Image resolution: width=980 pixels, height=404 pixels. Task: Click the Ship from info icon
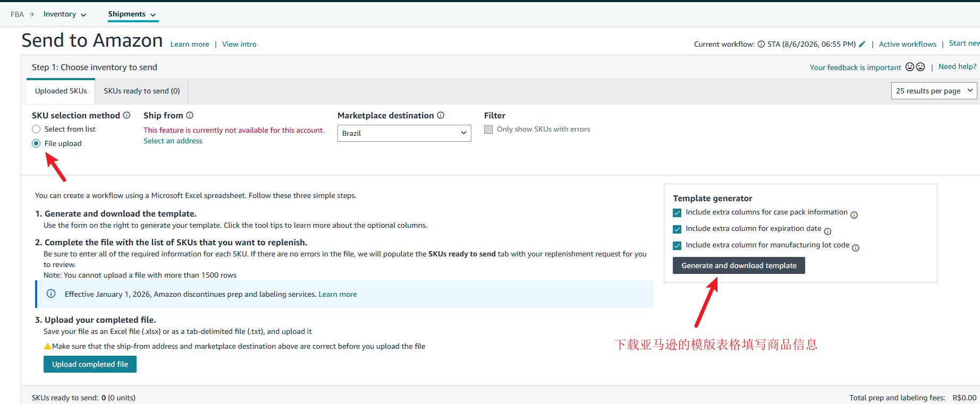tap(190, 115)
